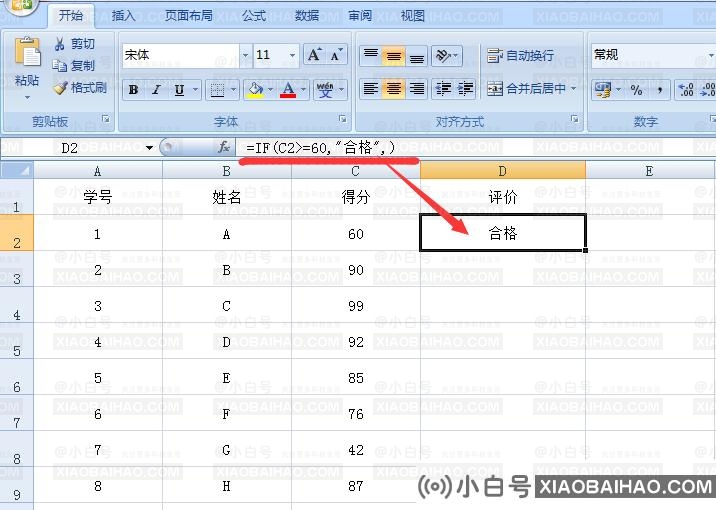Click the Select All corner button
This screenshot has height=510, width=716.
pyautogui.click(x=17, y=170)
